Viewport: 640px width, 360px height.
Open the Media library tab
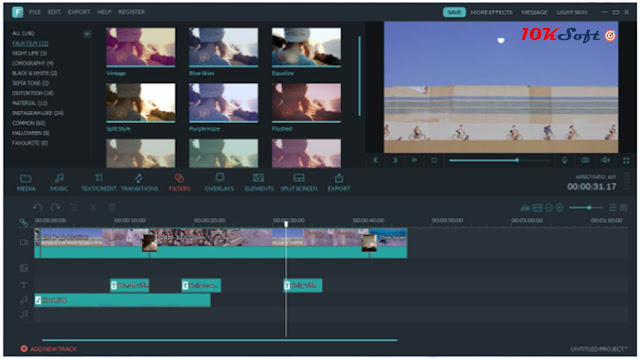coord(26,182)
